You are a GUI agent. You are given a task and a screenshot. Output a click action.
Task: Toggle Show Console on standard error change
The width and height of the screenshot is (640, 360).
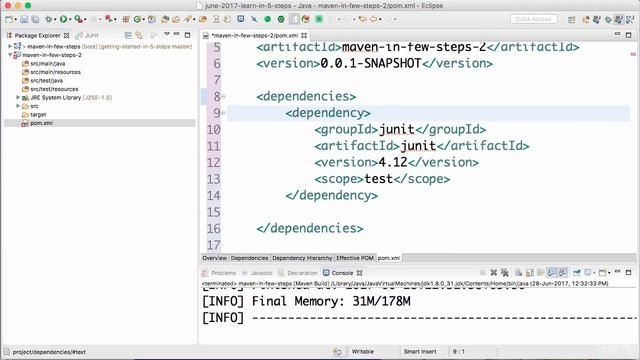click(x=563, y=272)
